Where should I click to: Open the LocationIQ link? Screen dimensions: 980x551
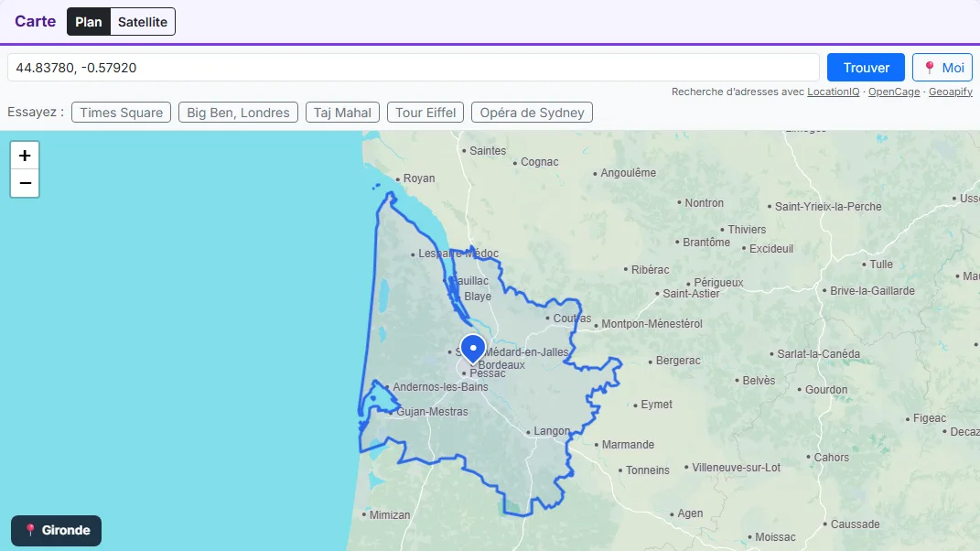(833, 92)
